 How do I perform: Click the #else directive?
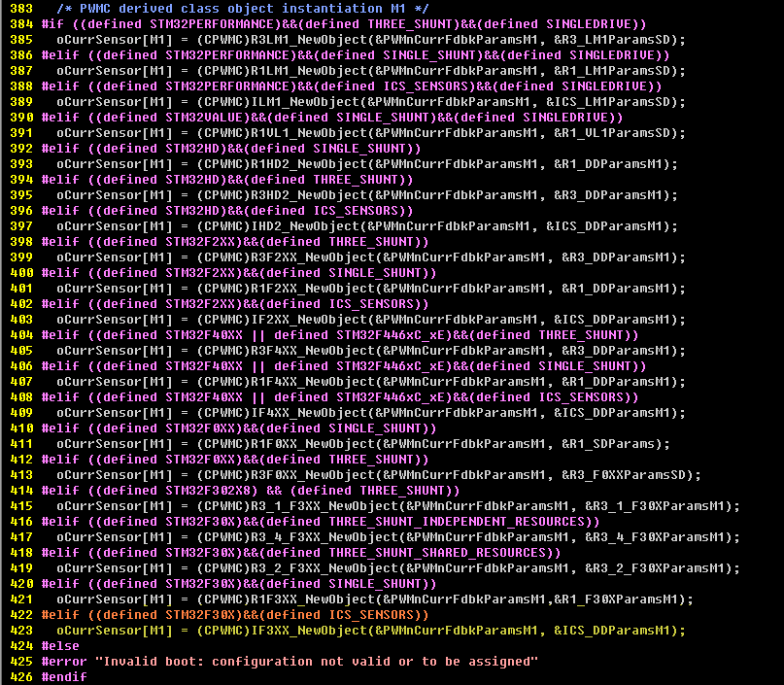pyautogui.click(x=60, y=645)
